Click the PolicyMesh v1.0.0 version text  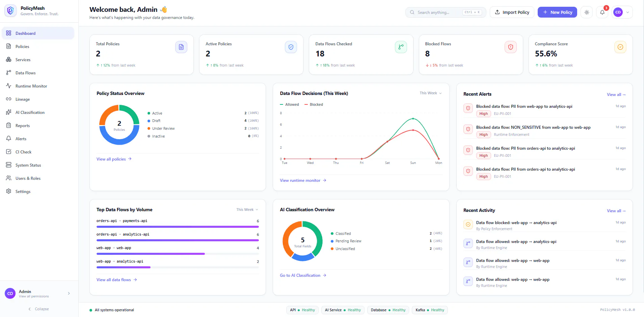coord(617,310)
